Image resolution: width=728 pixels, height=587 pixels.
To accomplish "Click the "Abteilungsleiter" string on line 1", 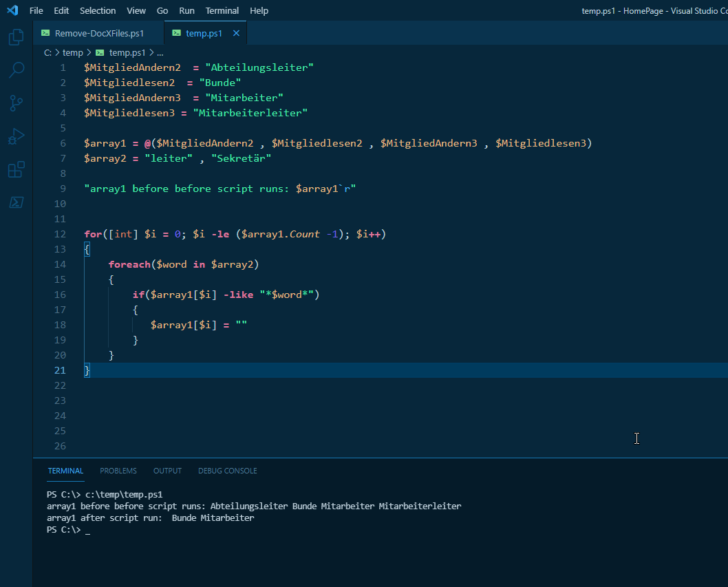I will [259, 67].
